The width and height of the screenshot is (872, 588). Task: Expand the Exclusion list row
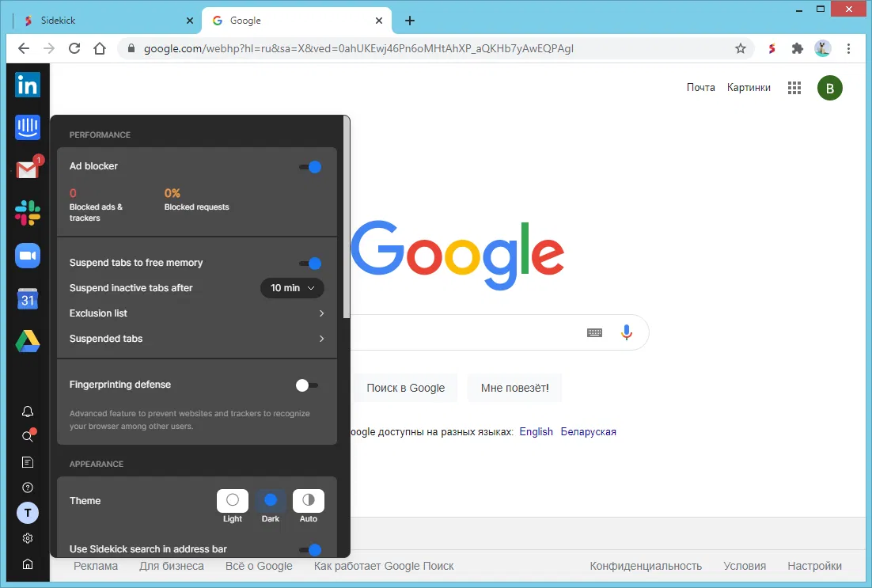197,313
